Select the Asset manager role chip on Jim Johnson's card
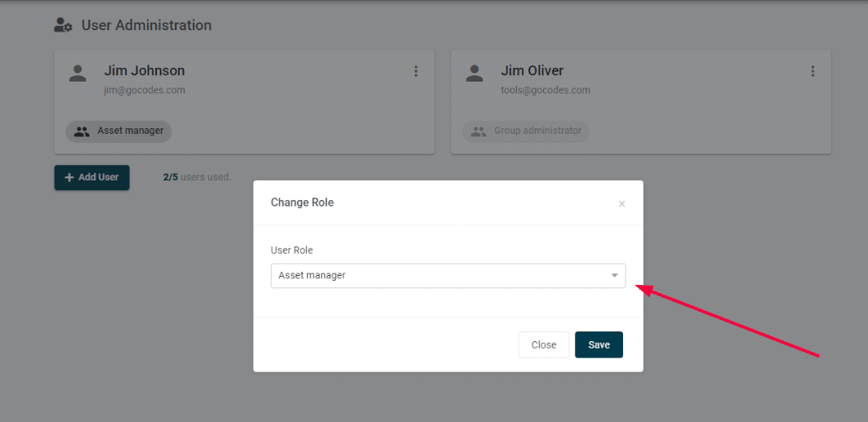 (x=119, y=131)
